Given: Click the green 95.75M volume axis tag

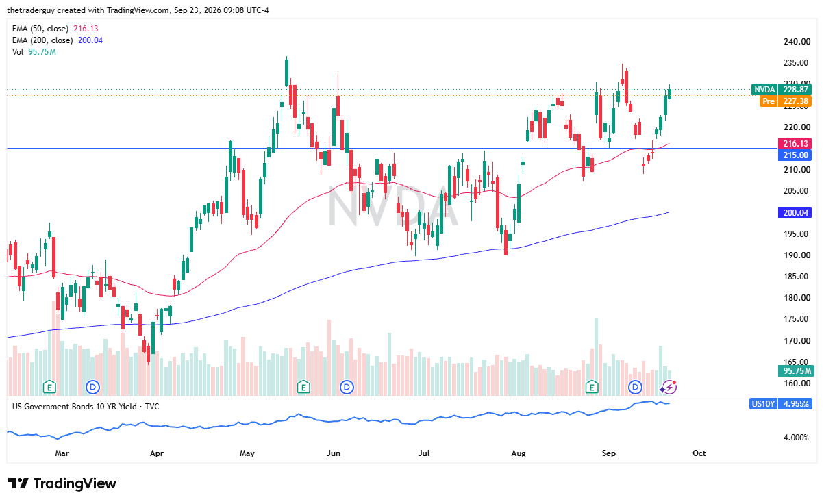Looking at the screenshot, I should [x=796, y=371].
